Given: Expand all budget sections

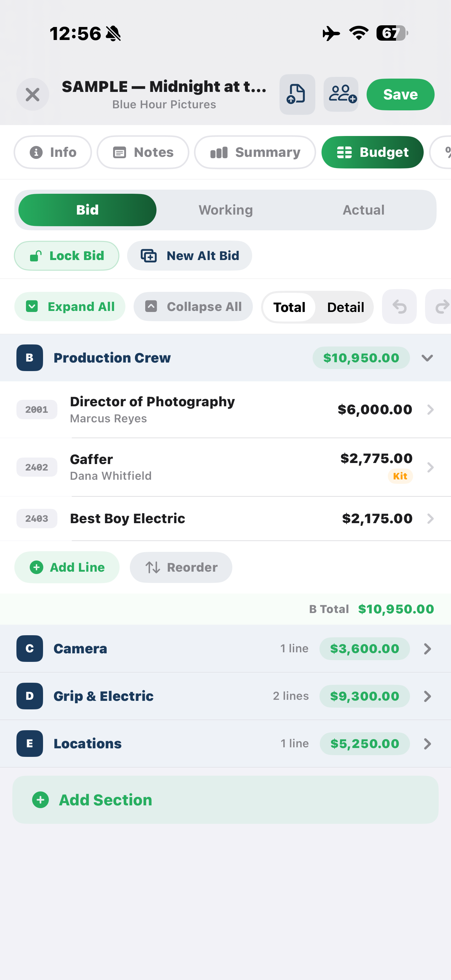Looking at the screenshot, I should [70, 307].
